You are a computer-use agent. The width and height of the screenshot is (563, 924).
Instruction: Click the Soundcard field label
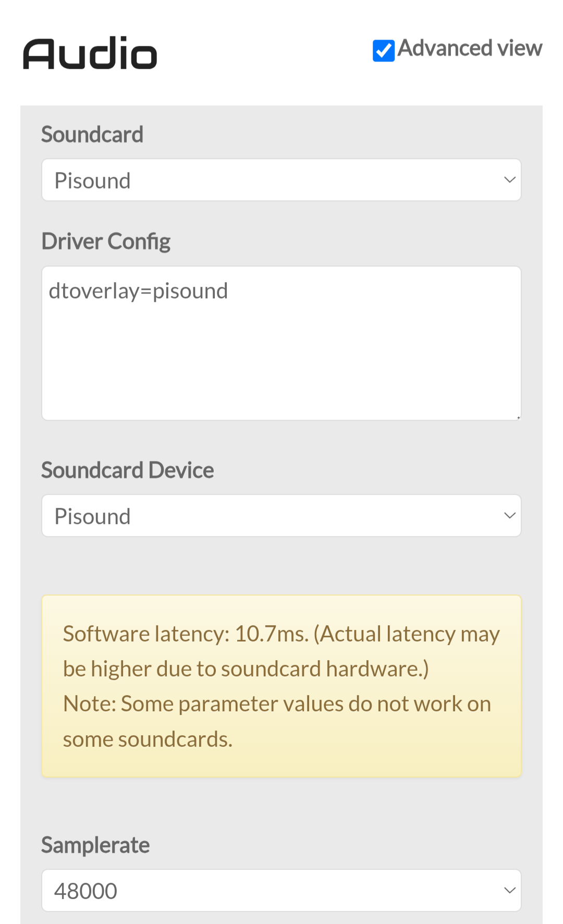tap(92, 135)
